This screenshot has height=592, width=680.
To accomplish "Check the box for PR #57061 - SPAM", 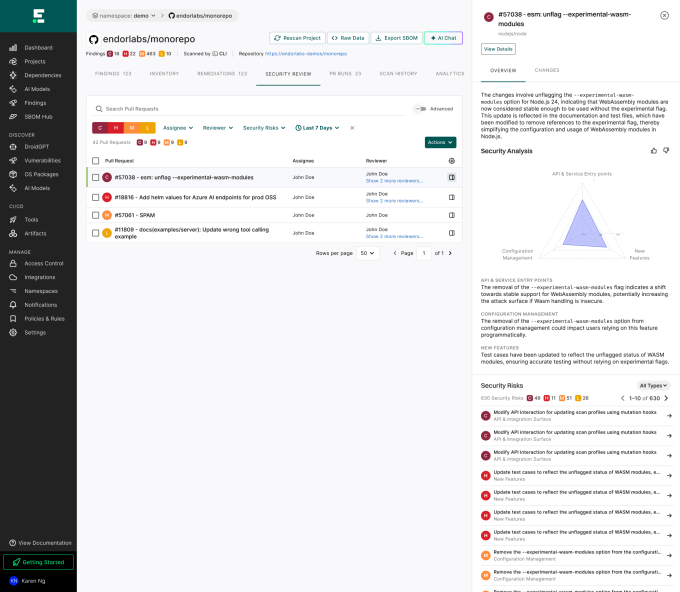I will (x=95, y=214).
